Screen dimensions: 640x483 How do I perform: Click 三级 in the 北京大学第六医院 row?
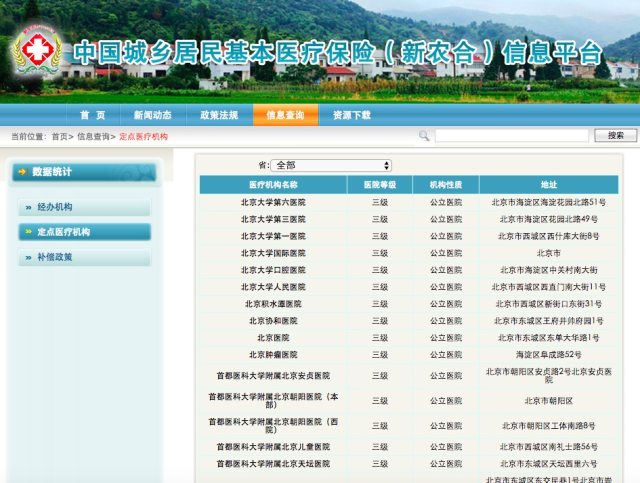pyautogui.click(x=380, y=202)
